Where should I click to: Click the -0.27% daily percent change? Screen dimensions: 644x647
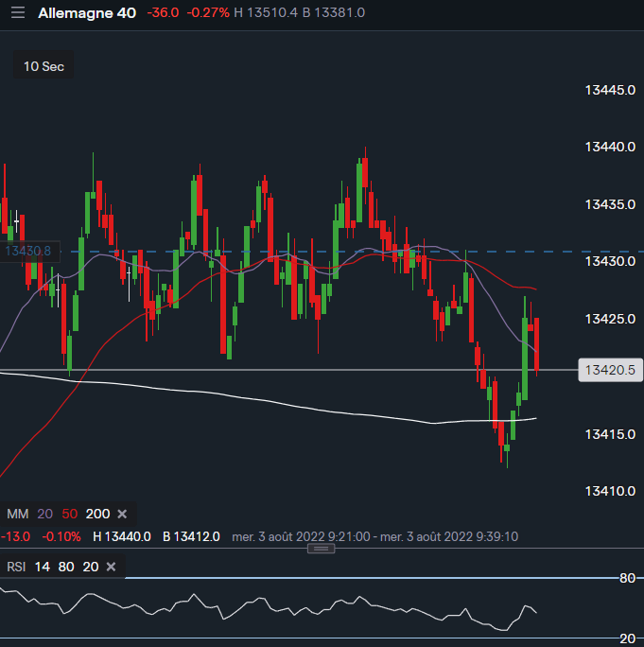[x=208, y=13]
